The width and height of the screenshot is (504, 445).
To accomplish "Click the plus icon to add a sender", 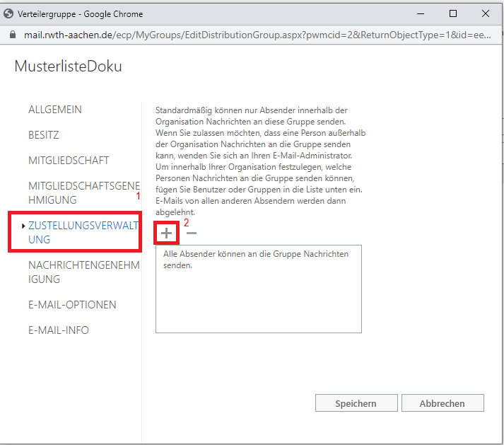I will click(x=166, y=233).
